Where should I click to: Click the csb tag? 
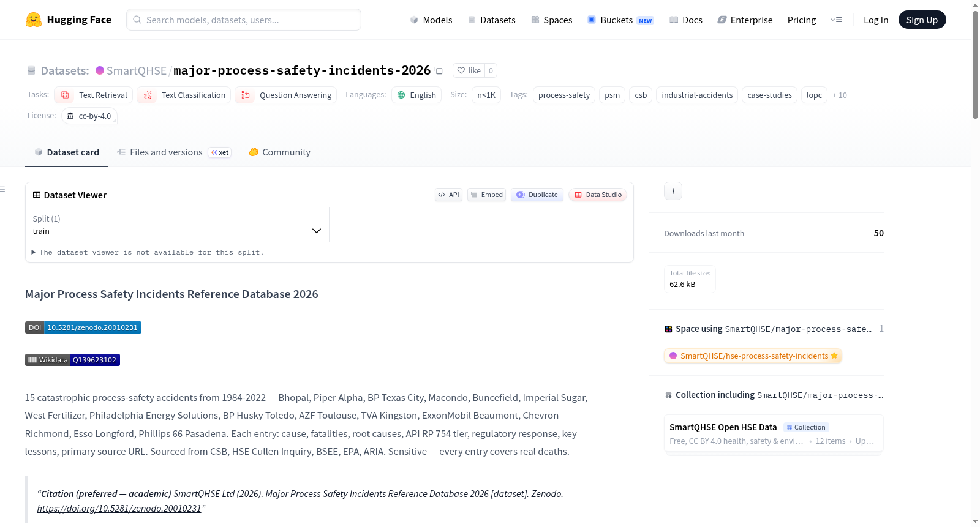641,95
